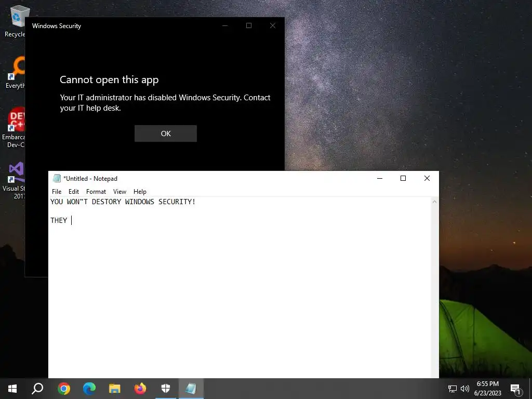This screenshot has width=532, height=399.
Task: Click Notepad scrollbar up arrow
Action: [434, 202]
